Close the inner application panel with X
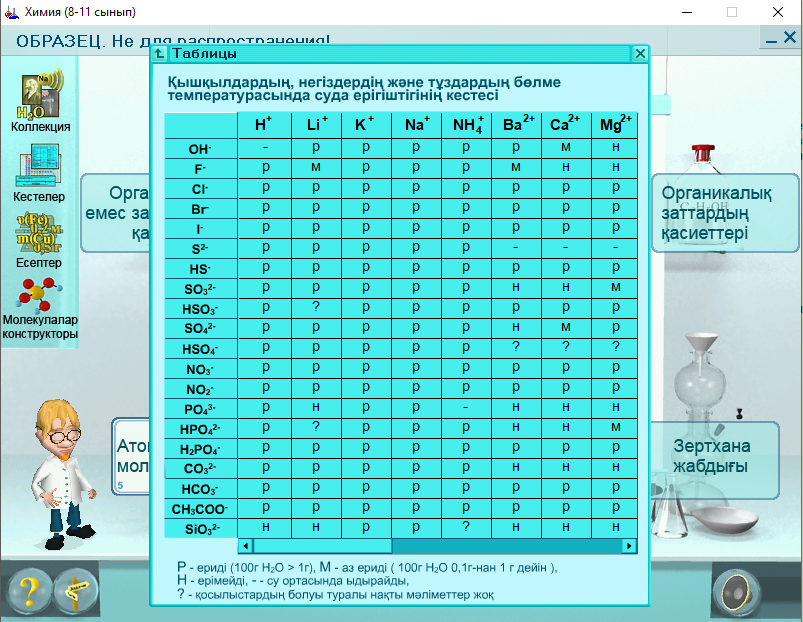803x622 pixels. coord(790,37)
